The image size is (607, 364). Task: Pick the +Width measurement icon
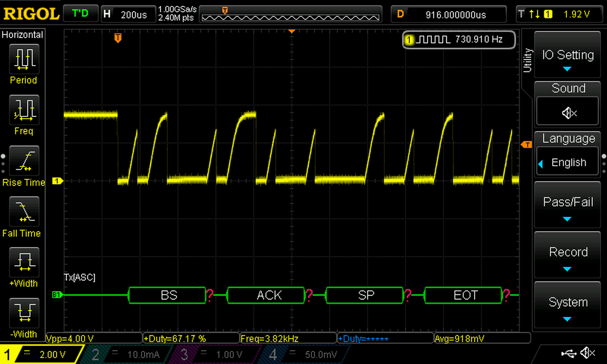[x=23, y=262]
